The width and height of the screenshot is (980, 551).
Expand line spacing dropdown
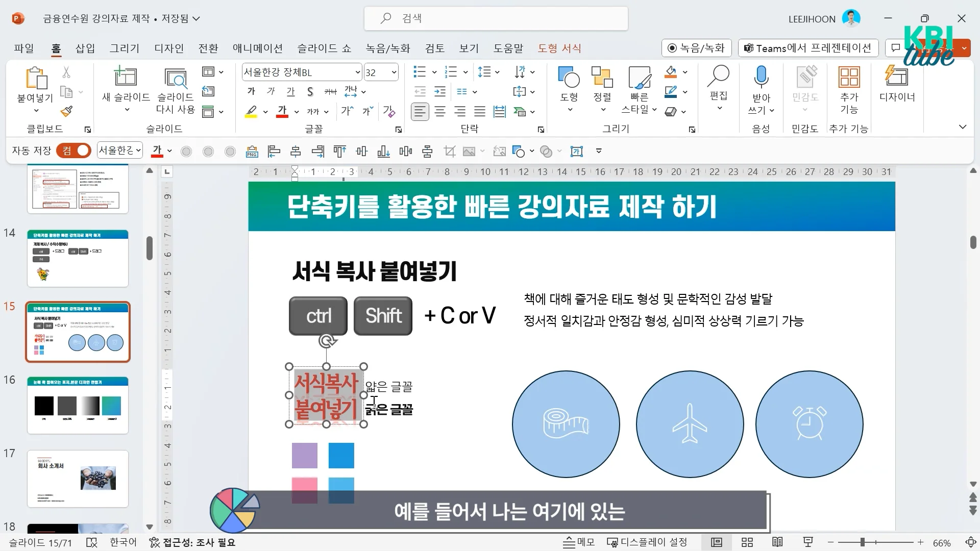point(498,72)
